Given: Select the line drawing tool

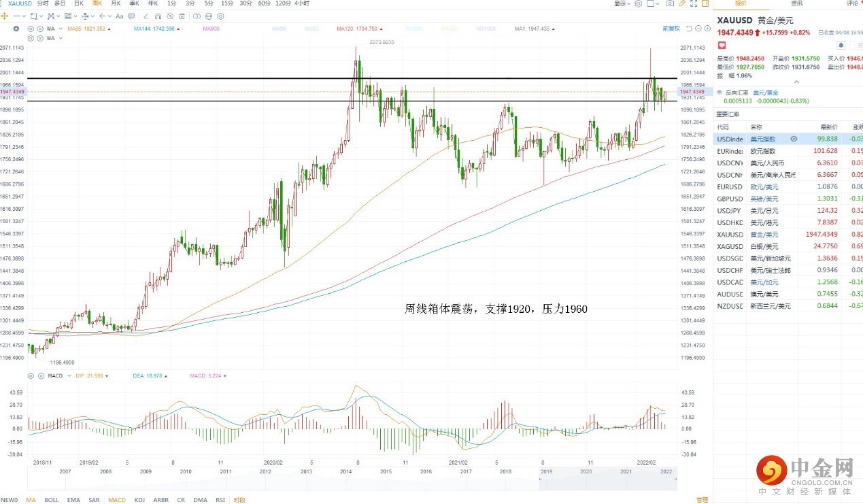Looking at the screenshot, I should (x=16, y=16).
